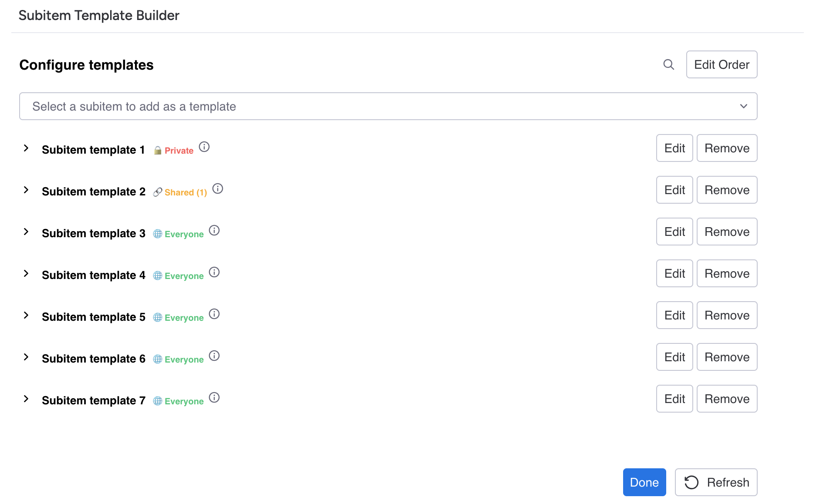816x504 pixels.
Task: Click info icon for Subitem template 4
Action: [x=214, y=272]
